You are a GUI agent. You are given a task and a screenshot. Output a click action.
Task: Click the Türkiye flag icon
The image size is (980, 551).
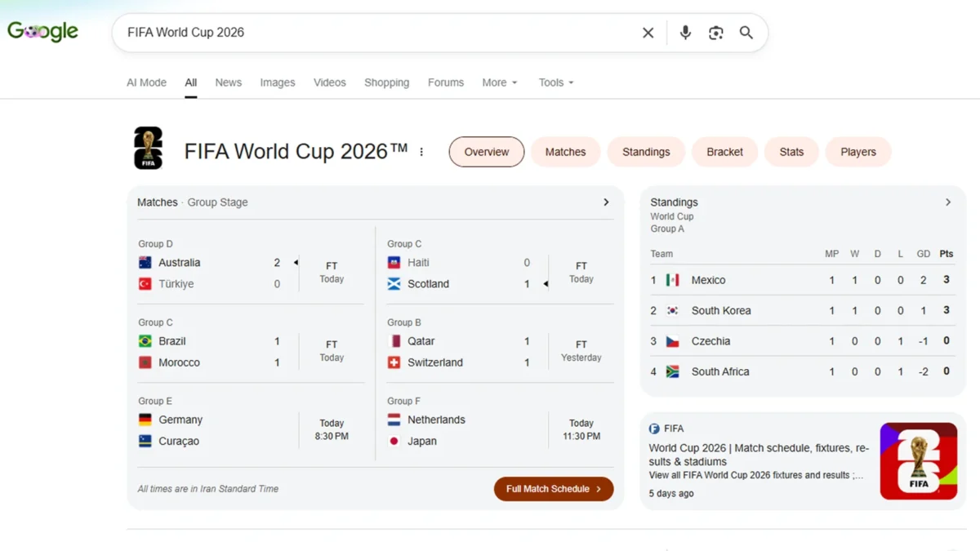[145, 284]
